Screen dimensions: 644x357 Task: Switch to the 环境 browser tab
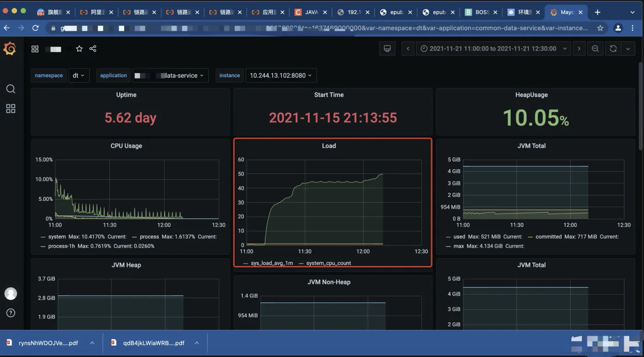coord(524,12)
